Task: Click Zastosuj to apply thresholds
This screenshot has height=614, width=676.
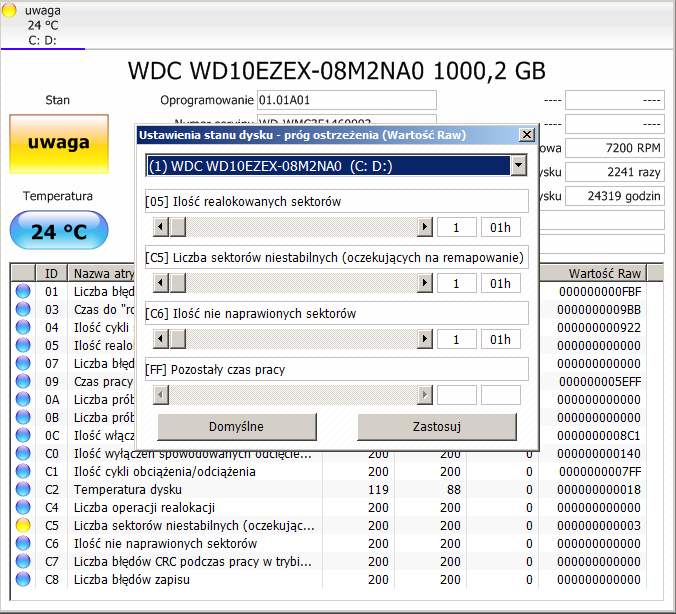Action: pyautogui.click(x=437, y=427)
